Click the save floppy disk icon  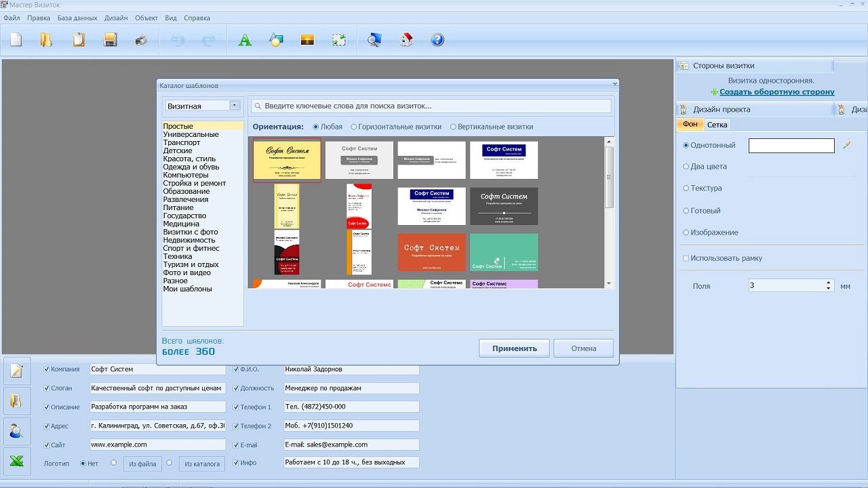[110, 40]
